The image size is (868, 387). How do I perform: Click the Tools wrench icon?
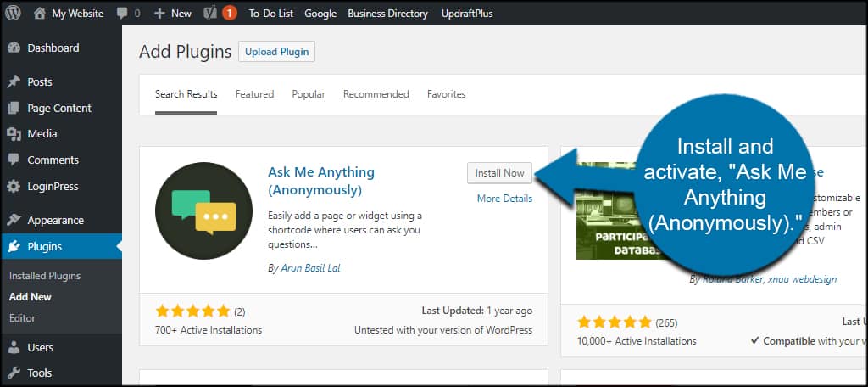pos(14,373)
